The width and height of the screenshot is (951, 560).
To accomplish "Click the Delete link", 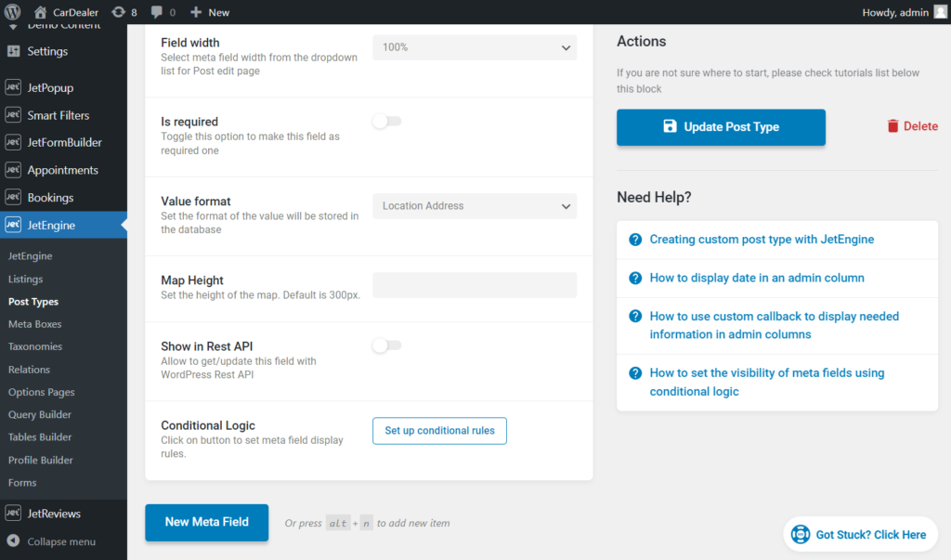I will click(x=913, y=126).
